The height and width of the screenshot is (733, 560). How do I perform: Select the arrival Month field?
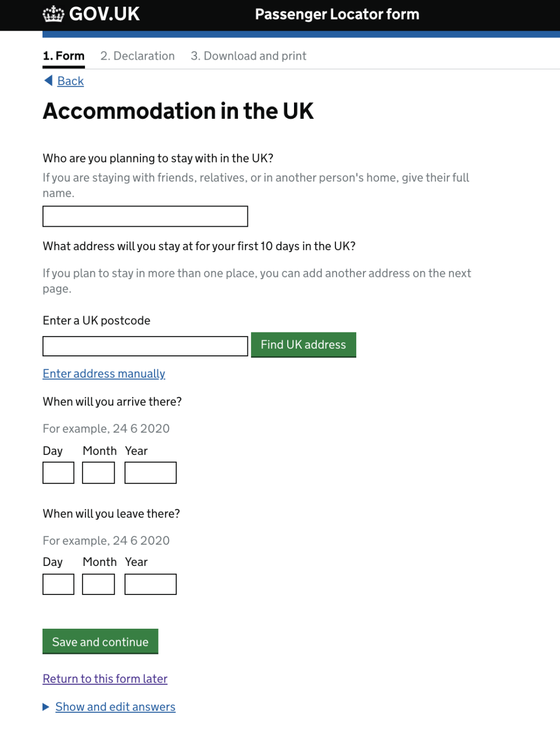[99, 473]
